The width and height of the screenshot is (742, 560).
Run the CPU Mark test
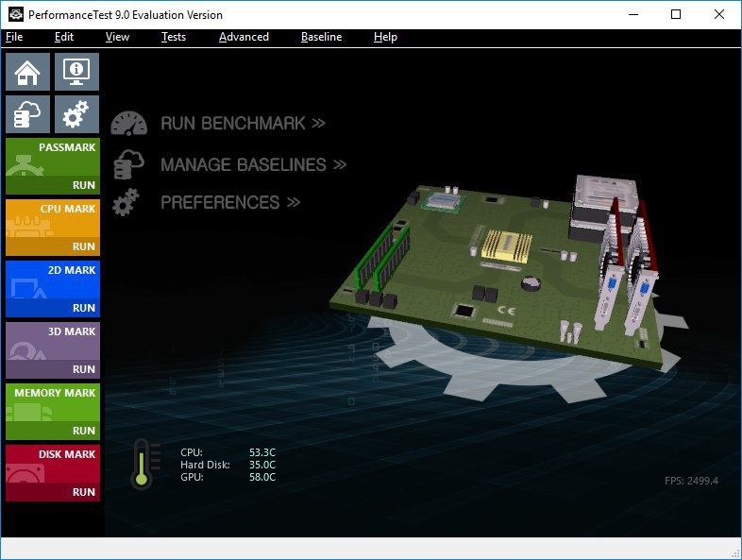pyautogui.click(x=53, y=246)
